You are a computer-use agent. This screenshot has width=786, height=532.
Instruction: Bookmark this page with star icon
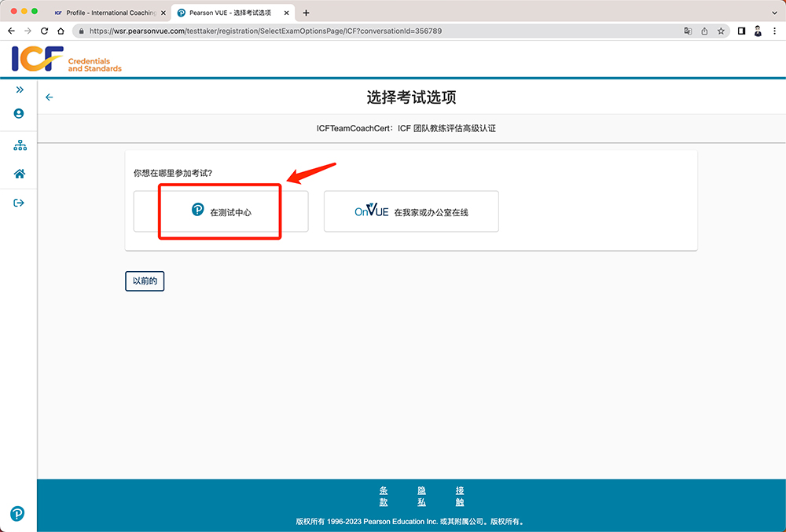click(721, 31)
